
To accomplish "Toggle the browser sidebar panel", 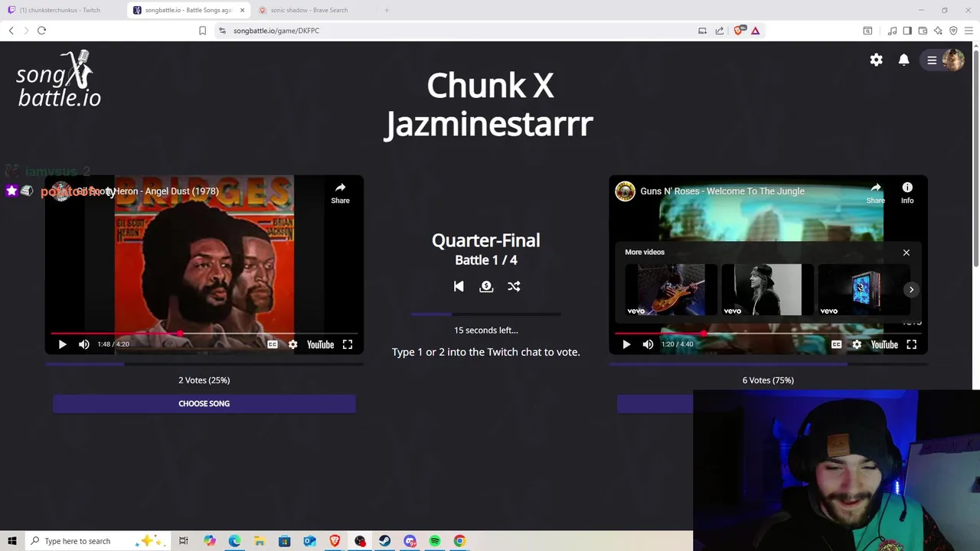I will [907, 31].
